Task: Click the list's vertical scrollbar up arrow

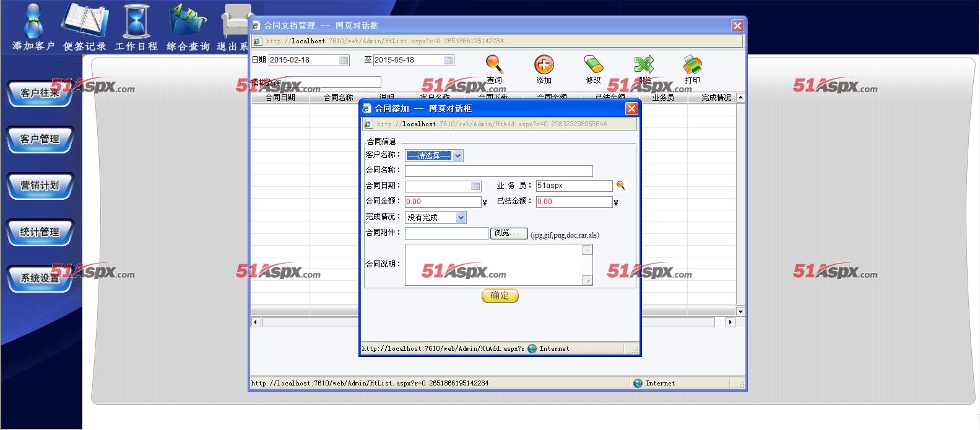Action: coord(740,98)
